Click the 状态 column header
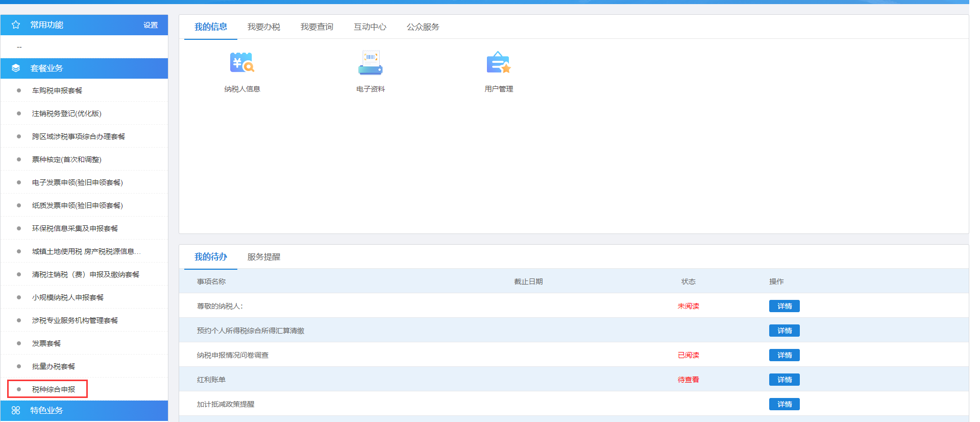The width and height of the screenshot is (980, 422). coord(689,282)
